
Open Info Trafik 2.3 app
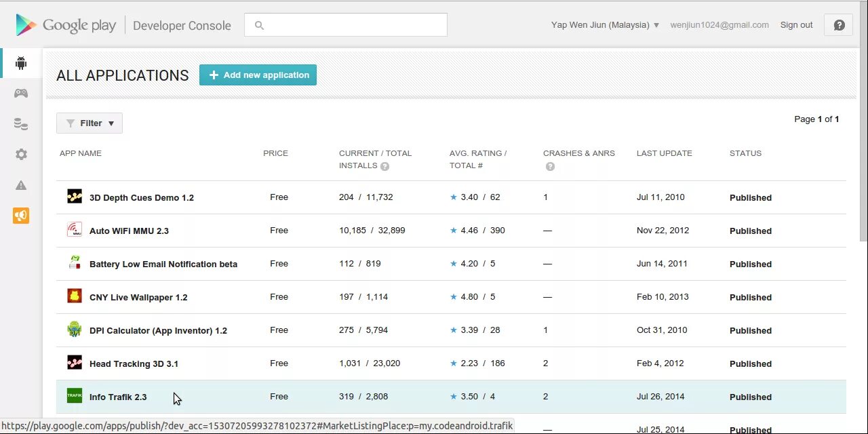point(118,397)
